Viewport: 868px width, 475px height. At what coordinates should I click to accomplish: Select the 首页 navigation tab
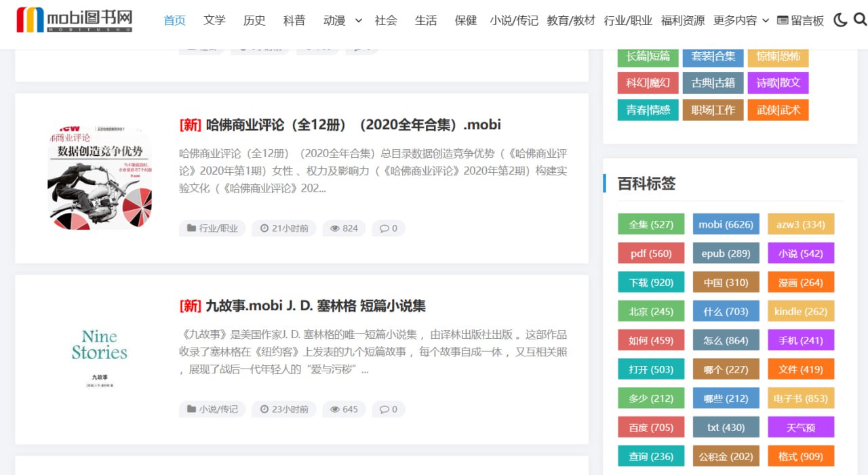click(175, 21)
